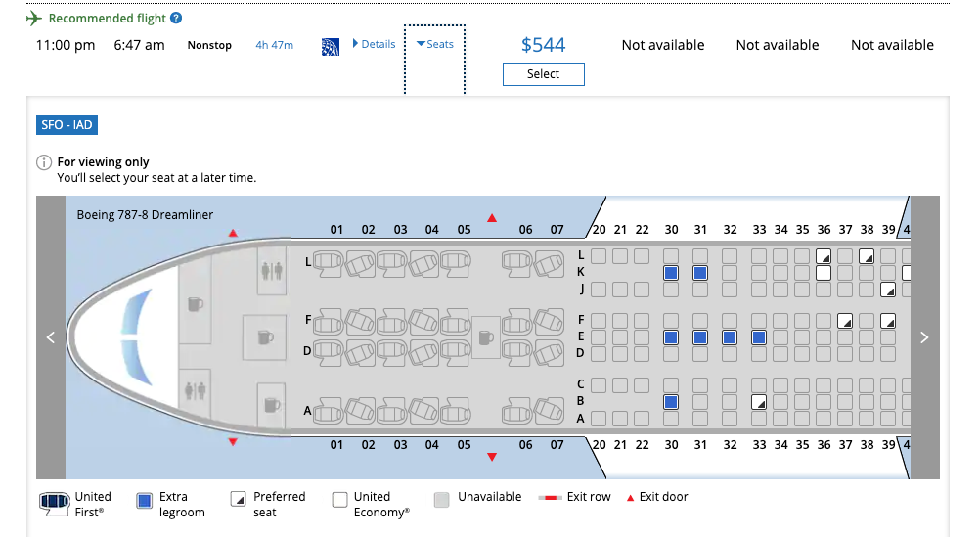
Task: Click the lower front lavatory icon near row A
Action: pos(195,391)
